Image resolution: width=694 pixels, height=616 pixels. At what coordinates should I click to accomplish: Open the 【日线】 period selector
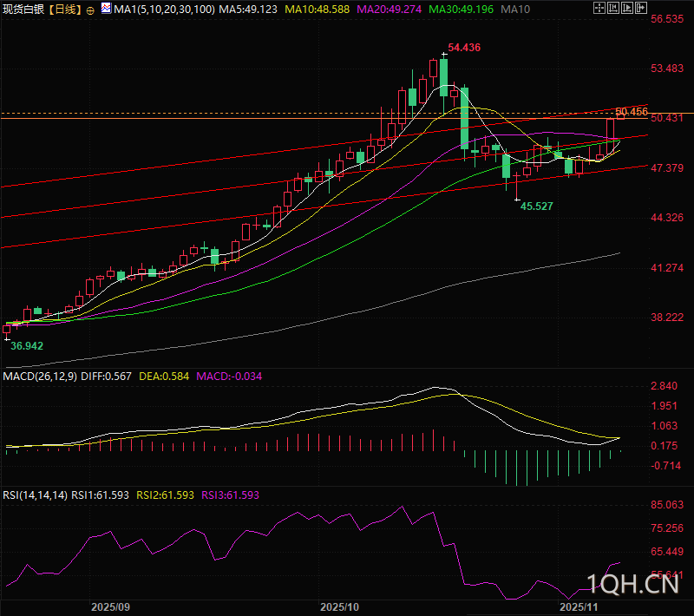click(x=66, y=9)
